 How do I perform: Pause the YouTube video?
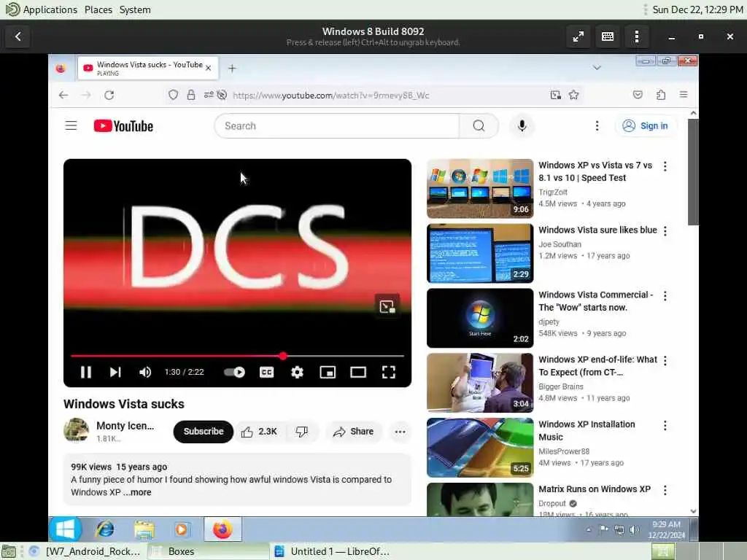86,372
